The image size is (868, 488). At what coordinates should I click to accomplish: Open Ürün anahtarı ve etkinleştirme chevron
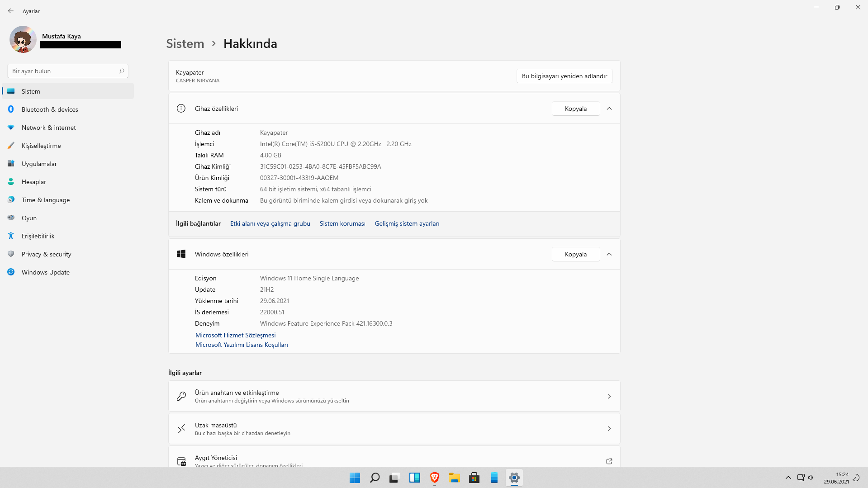[609, 396]
